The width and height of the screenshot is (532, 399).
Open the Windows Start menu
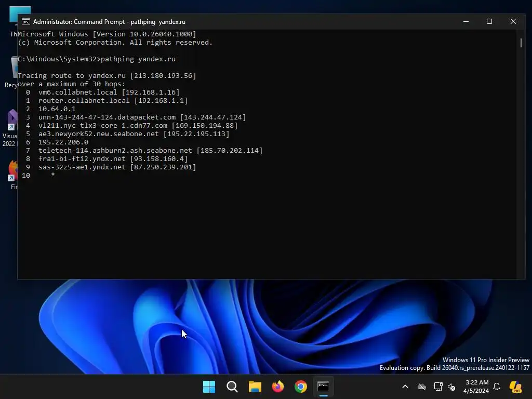[209, 387]
